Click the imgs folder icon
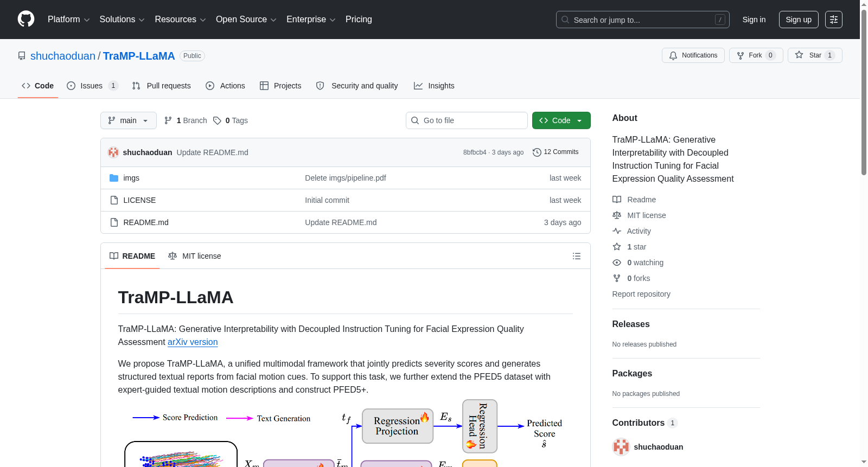Image resolution: width=868 pixels, height=467 pixels. point(114,178)
